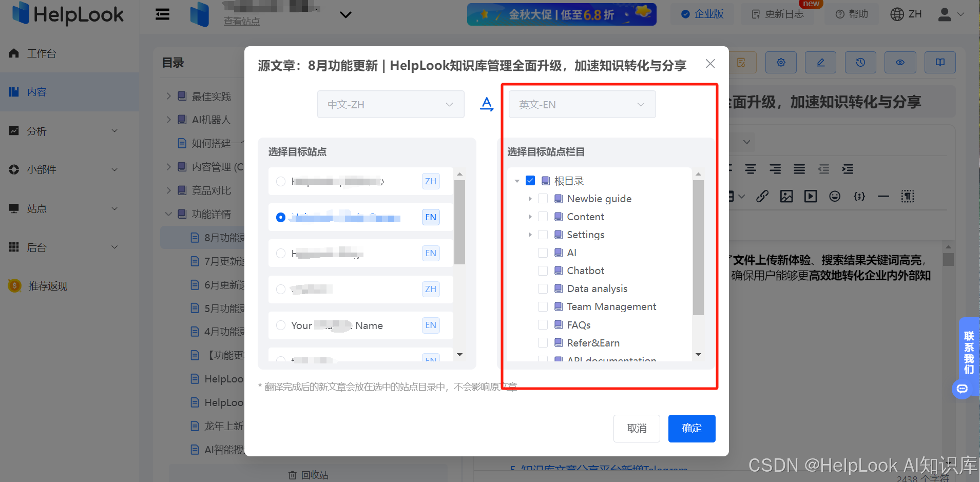This screenshot has width=980, height=482.
Task: Open 推荐返现 in the sidebar
Action: coord(69,286)
